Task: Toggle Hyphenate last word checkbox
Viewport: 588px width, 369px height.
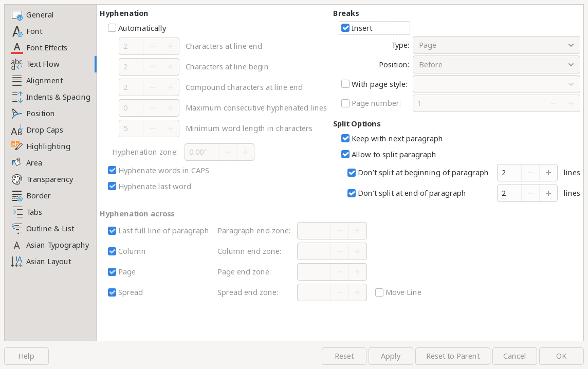Action: (112, 187)
